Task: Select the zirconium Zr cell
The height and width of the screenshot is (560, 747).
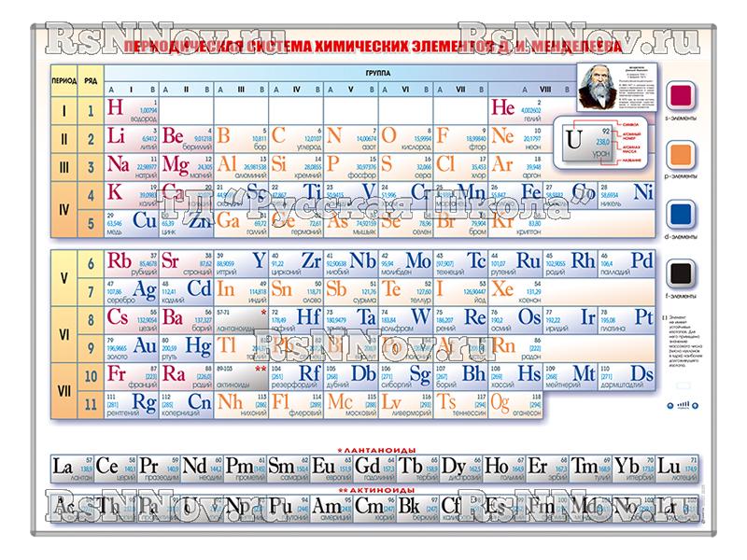Action: [296, 264]
